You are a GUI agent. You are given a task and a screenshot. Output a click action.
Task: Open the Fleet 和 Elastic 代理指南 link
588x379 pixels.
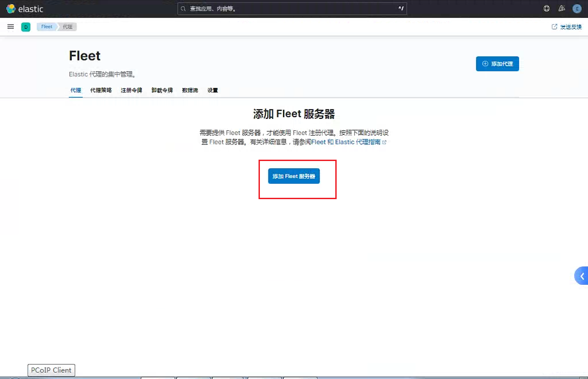click(x=349, y=142)
